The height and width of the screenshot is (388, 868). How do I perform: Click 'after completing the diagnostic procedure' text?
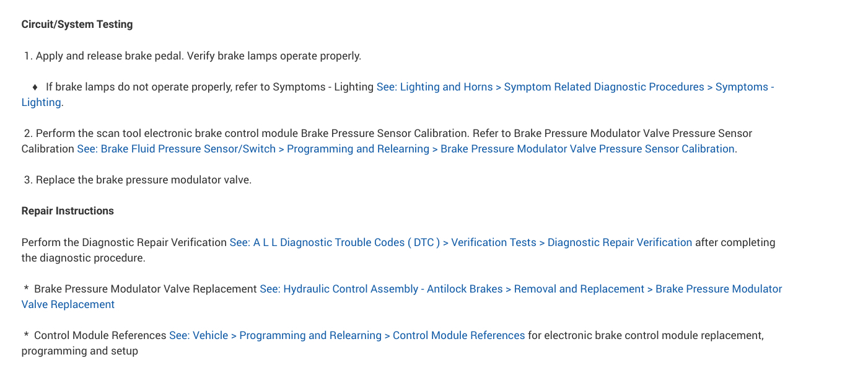coord(735,242)
